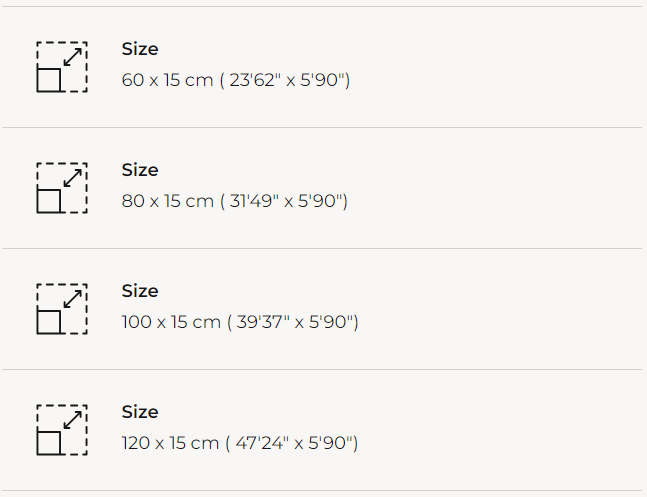Click the 31'49" x 5'90" inch conversion
The height and width of the screenshot is (497, 647).
(286, 201)
